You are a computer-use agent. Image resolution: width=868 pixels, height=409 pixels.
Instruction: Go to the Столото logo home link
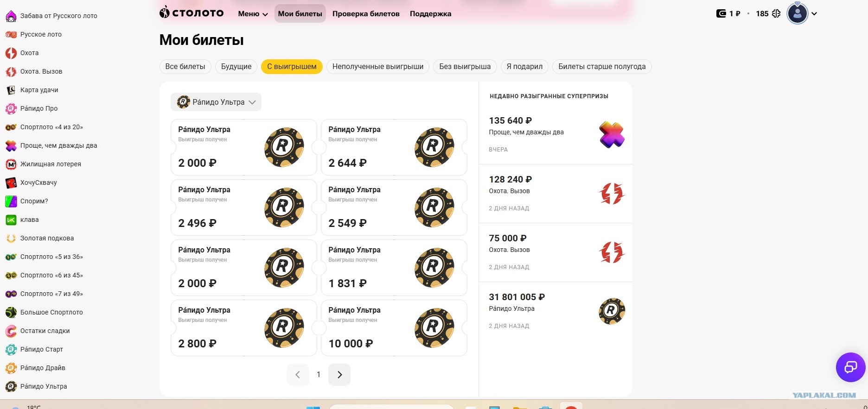(191, 13)
